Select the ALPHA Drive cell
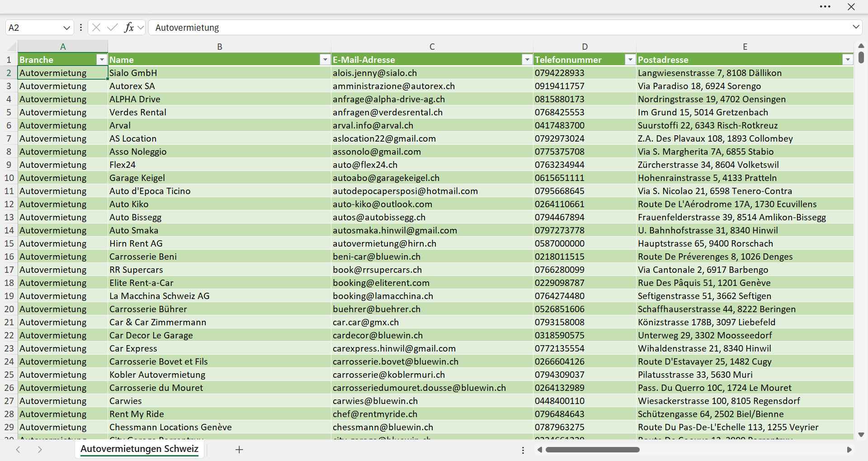This screenshot has width=868, height=461. tap(220, 99)
